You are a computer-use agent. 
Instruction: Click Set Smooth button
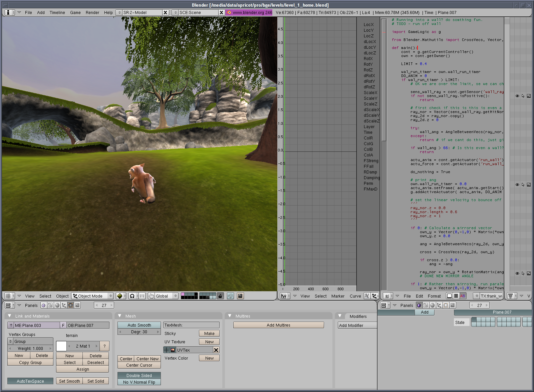[69, 381]
